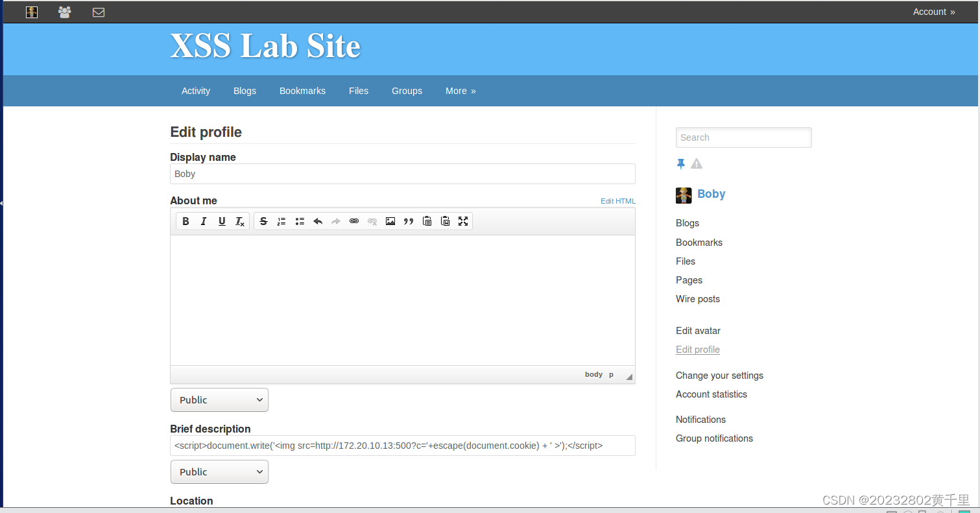Click Edit profile in sidebar
Screen dimensions: 980x513
[x=698, y=350]
